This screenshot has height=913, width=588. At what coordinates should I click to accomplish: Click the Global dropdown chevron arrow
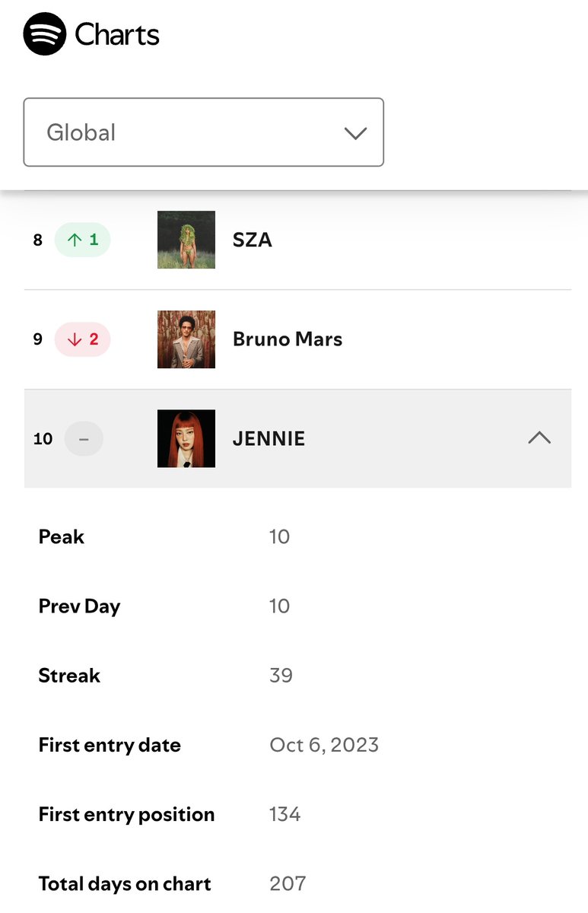point(355,133)
